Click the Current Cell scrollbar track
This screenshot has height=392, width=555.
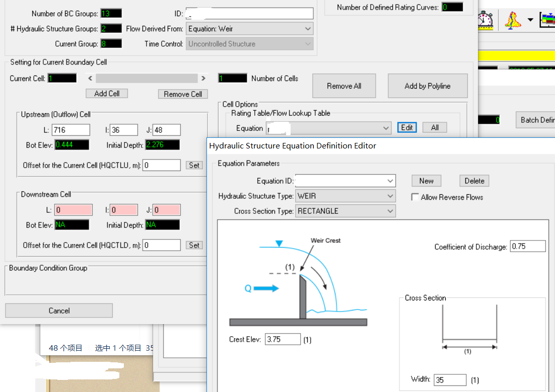pyautogui.click(x=147, y=78)
